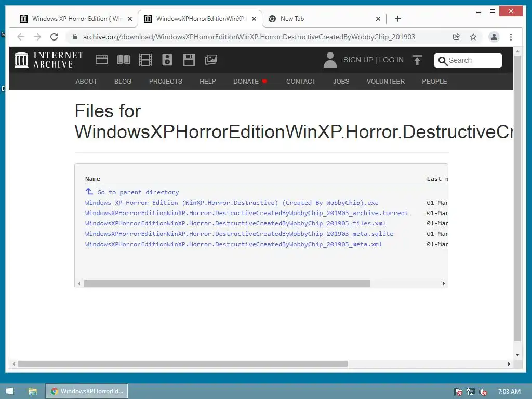Open the DONATE menu item
The height and width of the screenshot is (399, 532).
click(250, 82)
